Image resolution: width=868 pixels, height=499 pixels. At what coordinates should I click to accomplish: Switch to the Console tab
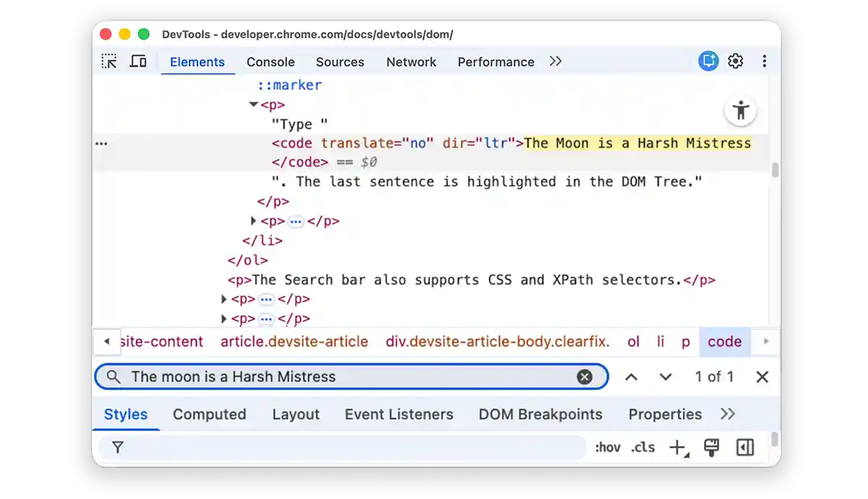click(x=271, y=62)
